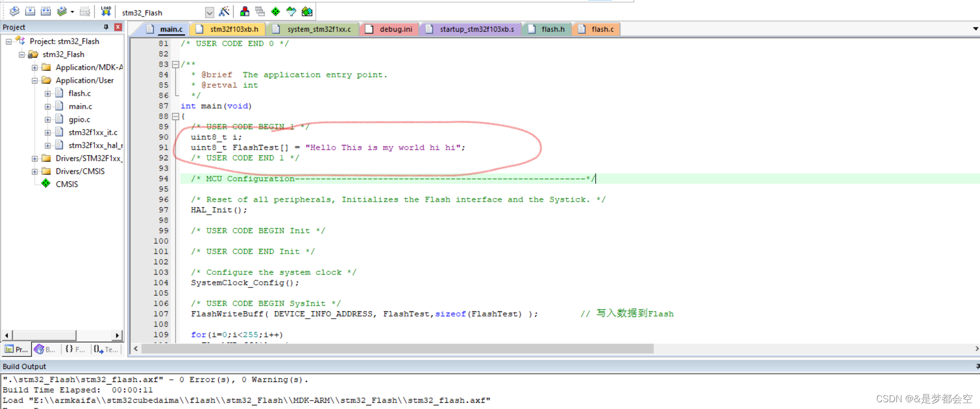Screen dimensions: 980x409
Task: Select the CMSIS component in the tree
Action: point(67,184)
